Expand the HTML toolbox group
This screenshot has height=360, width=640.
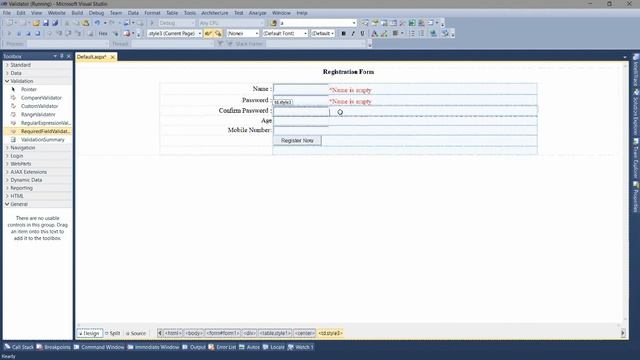7,196
